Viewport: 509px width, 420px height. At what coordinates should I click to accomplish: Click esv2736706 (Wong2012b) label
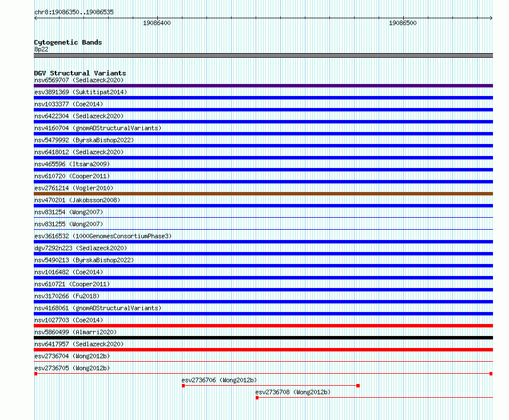[219, 380]
